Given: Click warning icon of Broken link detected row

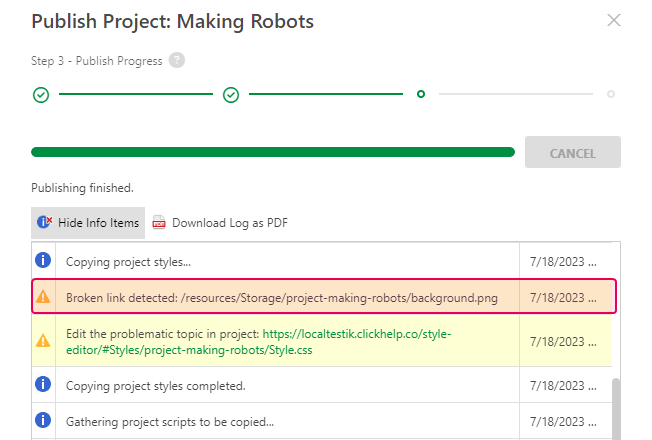Looking at the screenshot, I should (x=43, y=297).
